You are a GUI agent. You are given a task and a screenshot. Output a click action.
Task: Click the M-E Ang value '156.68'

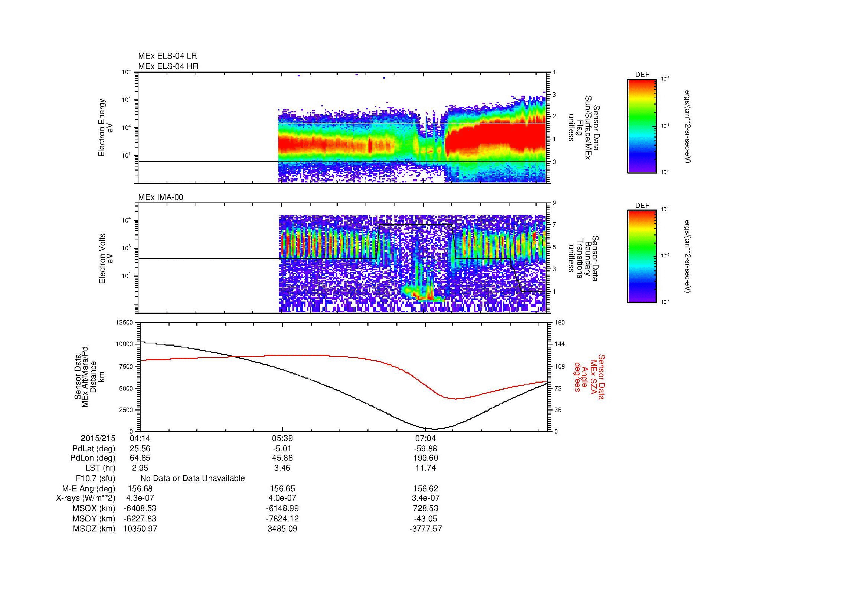click(140, 489)
